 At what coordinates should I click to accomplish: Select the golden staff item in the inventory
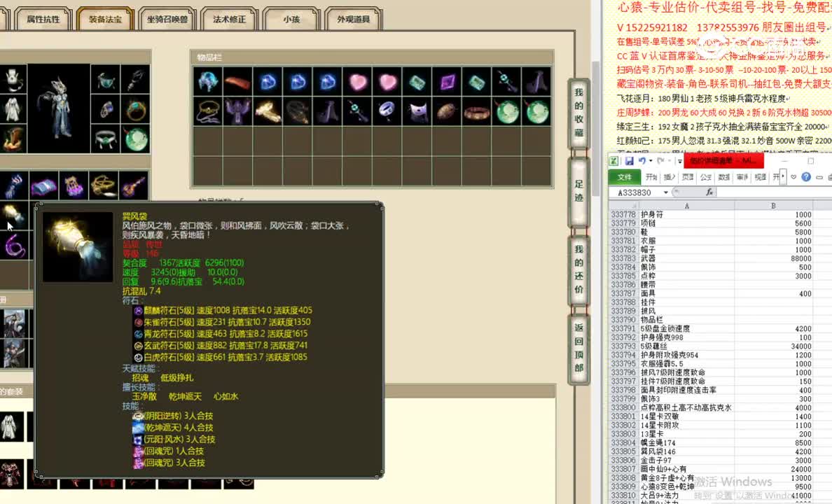click(x=268, y=111)
